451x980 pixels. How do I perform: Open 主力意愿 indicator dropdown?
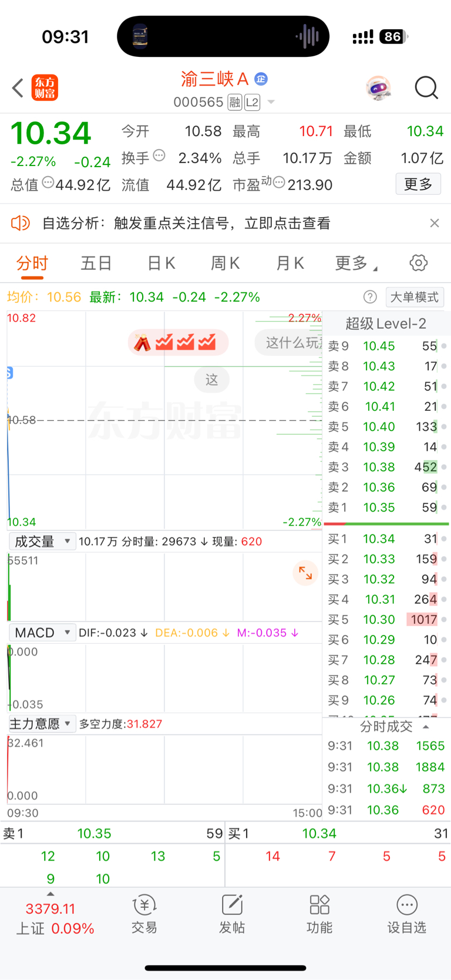(x=42, y=724)
